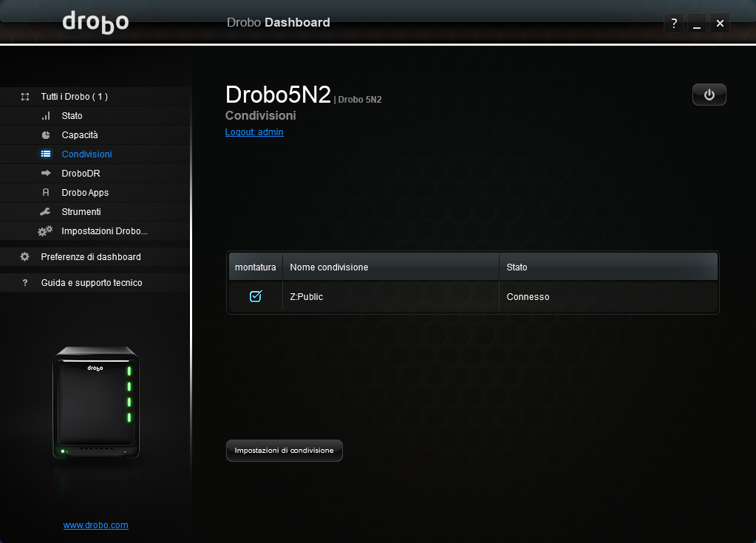Click the Drobo Apps icon
Viewport: 756px width, 543px height.
tap(46, 193)
